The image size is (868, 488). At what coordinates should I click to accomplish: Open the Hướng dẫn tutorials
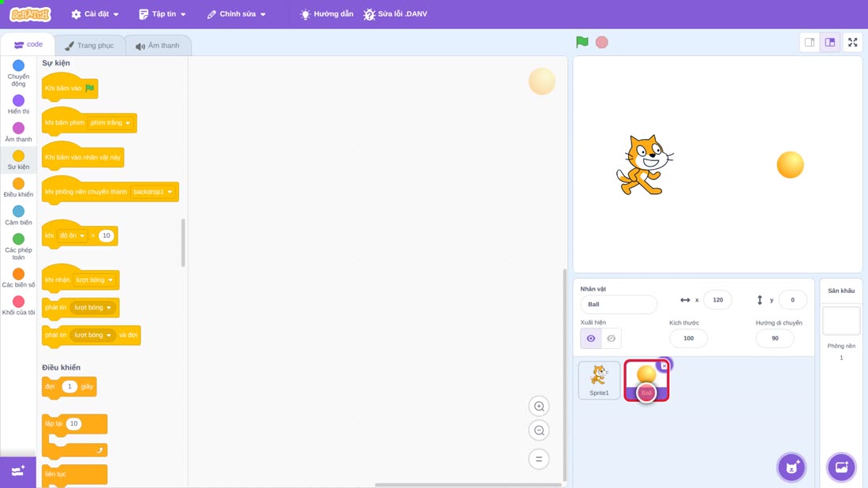[327, 14]
